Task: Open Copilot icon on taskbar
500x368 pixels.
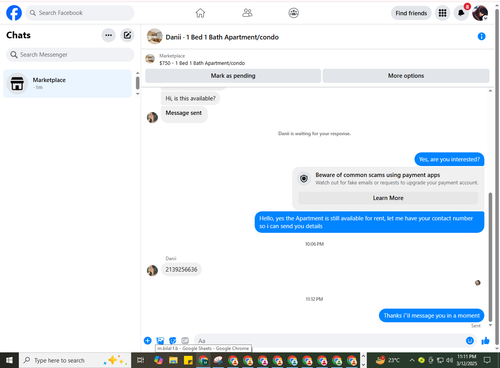Action: (159, 360)
